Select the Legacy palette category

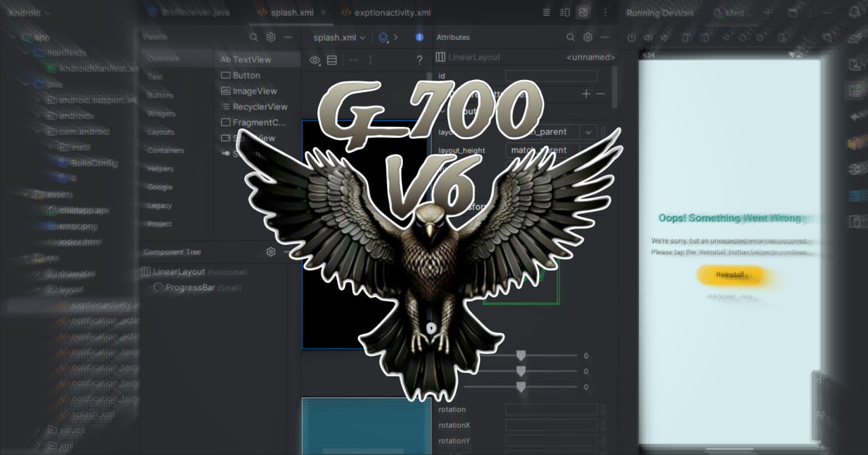160,205
